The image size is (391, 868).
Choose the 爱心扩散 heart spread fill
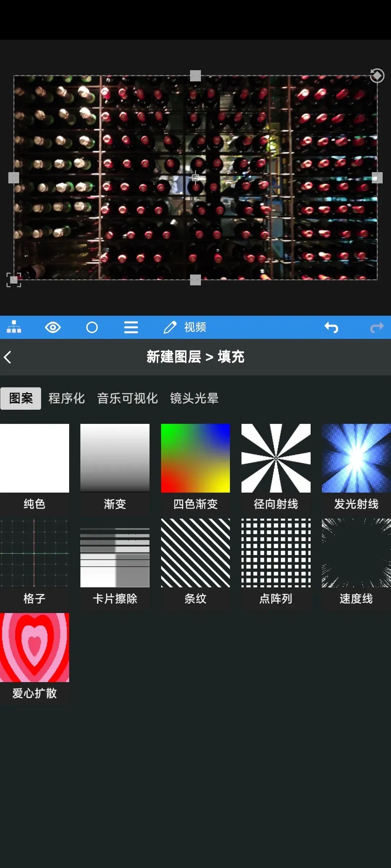point(34,658)
